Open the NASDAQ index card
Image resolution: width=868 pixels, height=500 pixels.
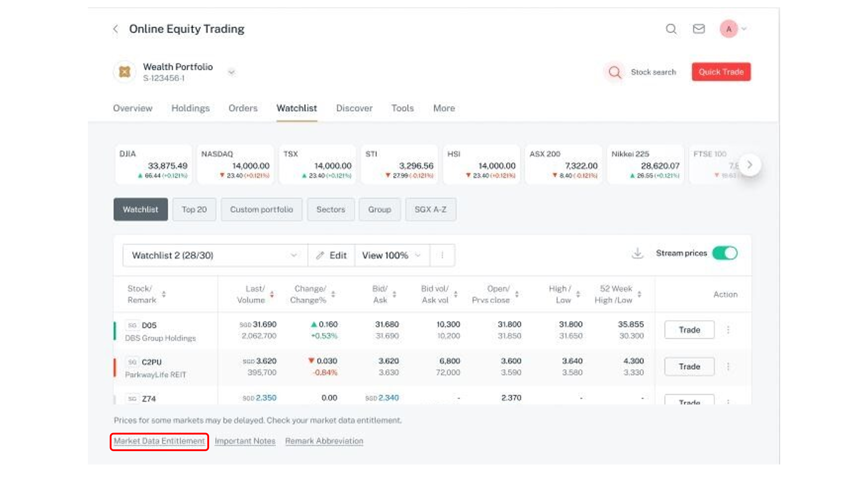[x=236, y=164]
